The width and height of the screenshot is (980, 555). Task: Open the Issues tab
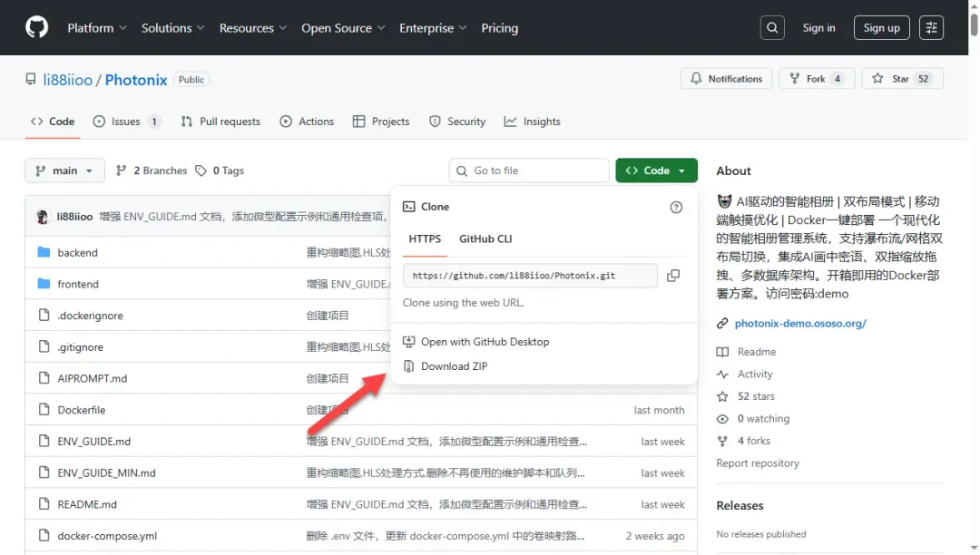pyautogui.click(x=125, y=122)
